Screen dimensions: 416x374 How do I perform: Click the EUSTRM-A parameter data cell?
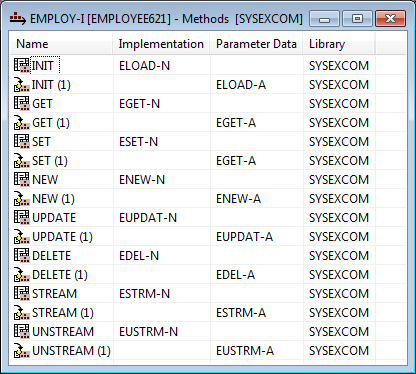click(x=245, y=351)
